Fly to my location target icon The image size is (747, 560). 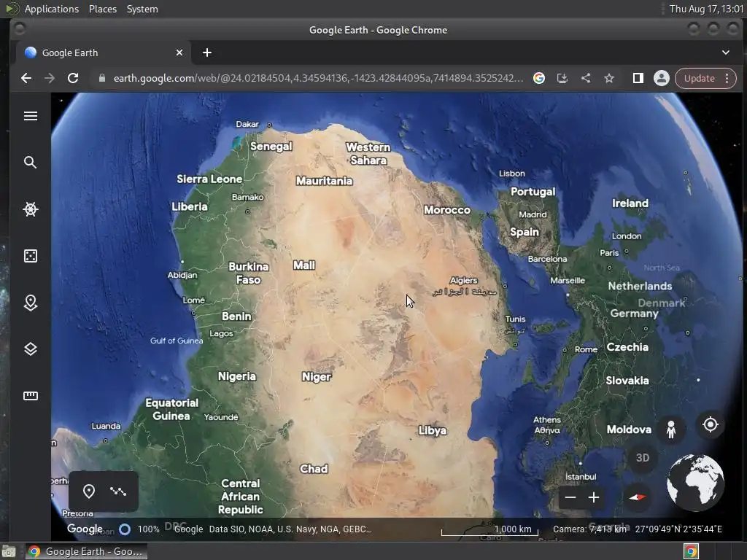710,424
